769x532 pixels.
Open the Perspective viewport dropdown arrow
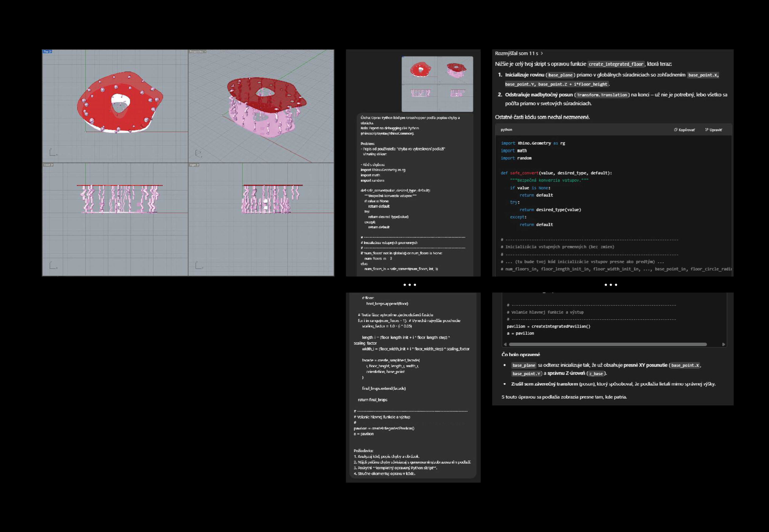pyautogui.click(x=205, y=52)
